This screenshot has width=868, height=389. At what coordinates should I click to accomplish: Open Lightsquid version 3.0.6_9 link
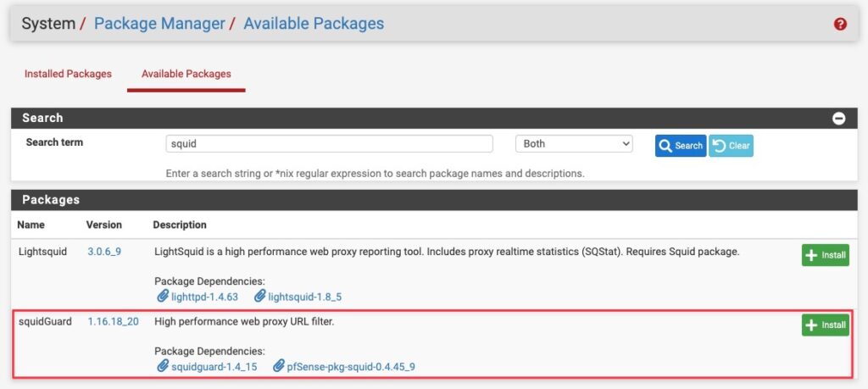[x=104, y=252]
